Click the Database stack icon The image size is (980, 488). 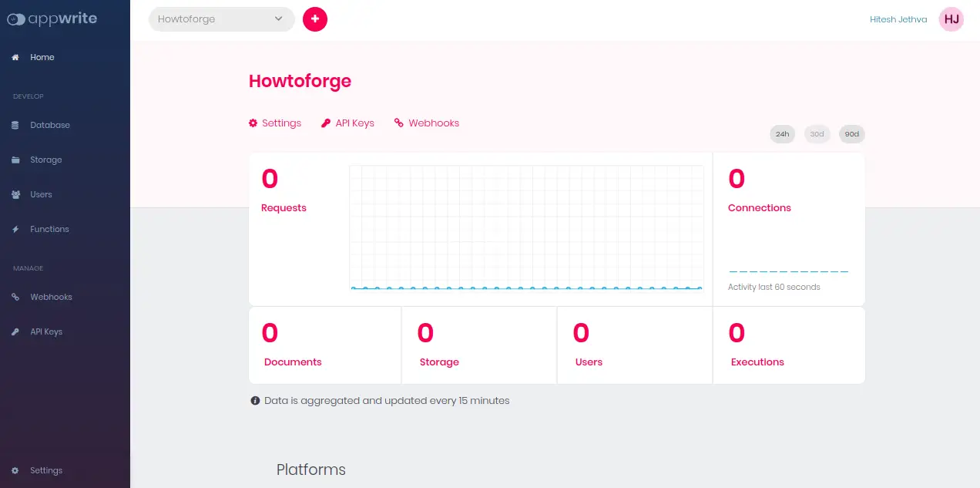[15, 125]
